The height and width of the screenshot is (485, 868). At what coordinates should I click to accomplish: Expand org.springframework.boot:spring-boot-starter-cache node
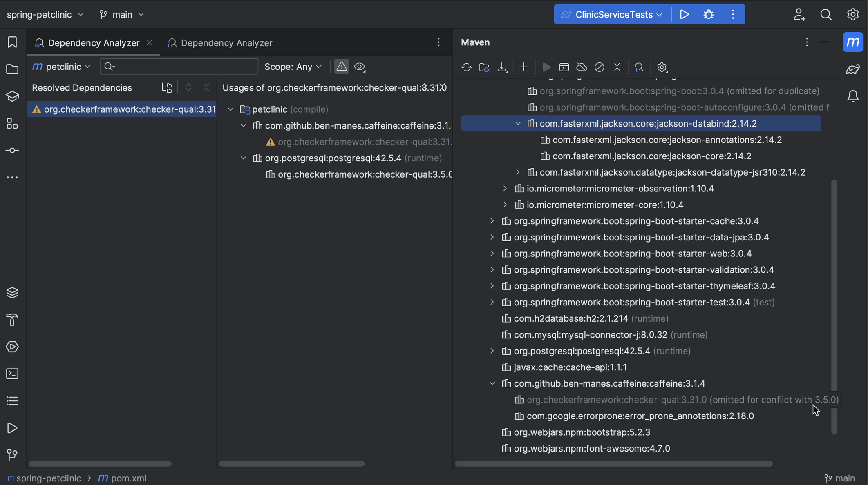[x=492, y=221]
